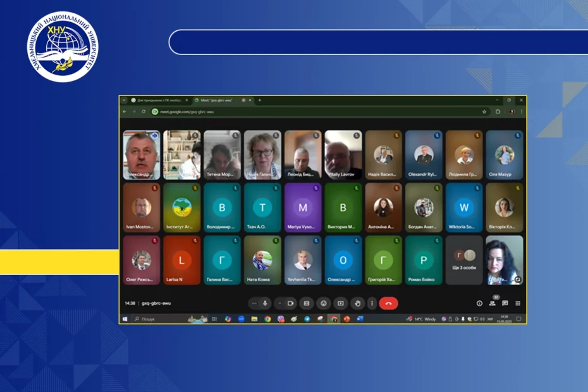Select the Роман Бойко participant tile
The image size is (588, 392).
pyautogui.click(x=424, y=260)
